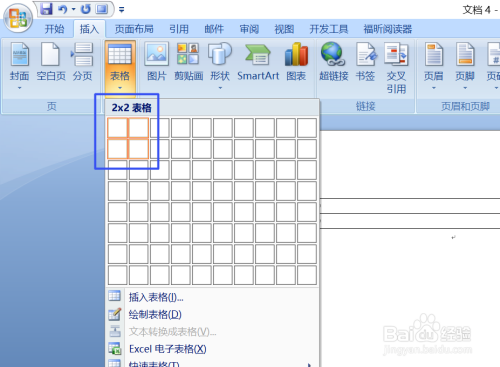Open the 开发工具 tab
Screen dimensions: 500x367
coord(329,29)
